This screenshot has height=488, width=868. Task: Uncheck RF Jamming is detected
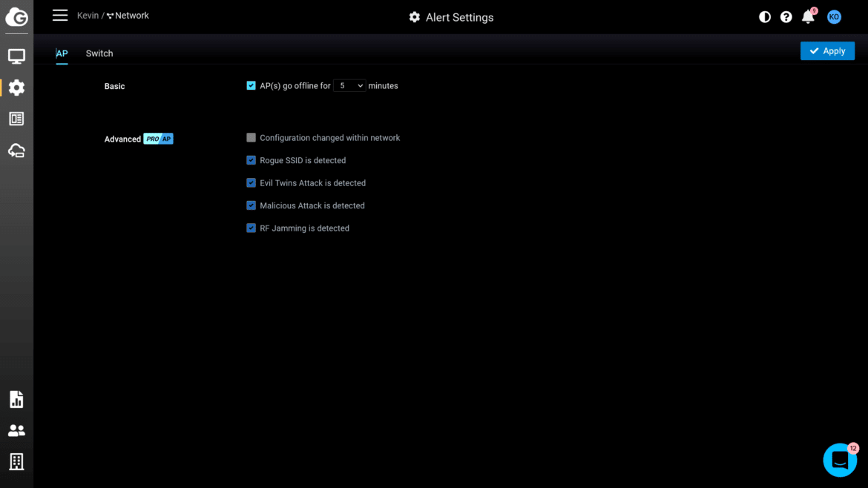click(x=251, y=228)
